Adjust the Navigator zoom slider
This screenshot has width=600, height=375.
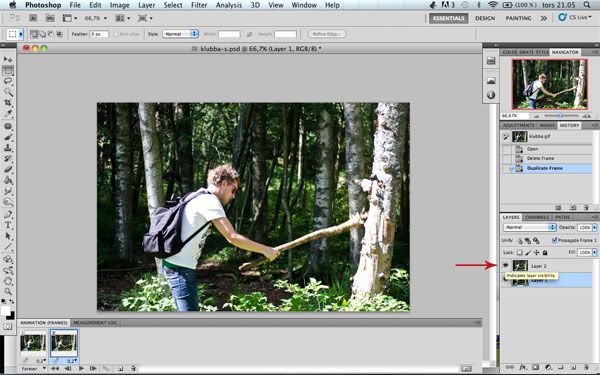pyautogui.click(x=560, y=115)
